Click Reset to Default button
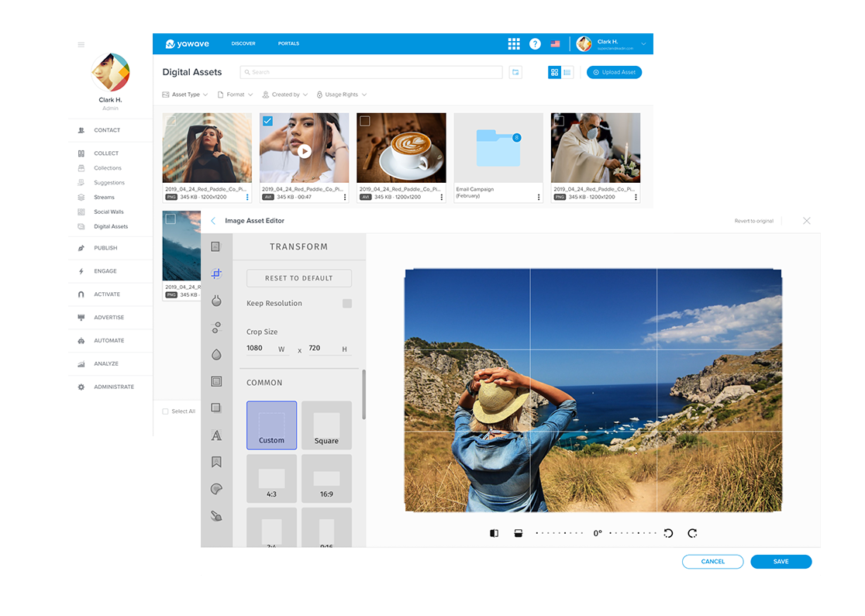Viewport: 865px width, 616px height. coord(299,278)
